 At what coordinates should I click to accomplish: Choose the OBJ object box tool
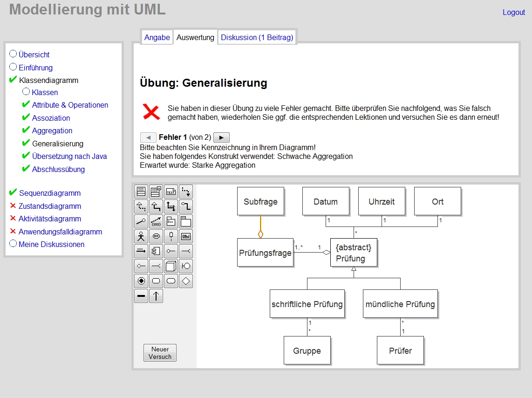point(186,236)
